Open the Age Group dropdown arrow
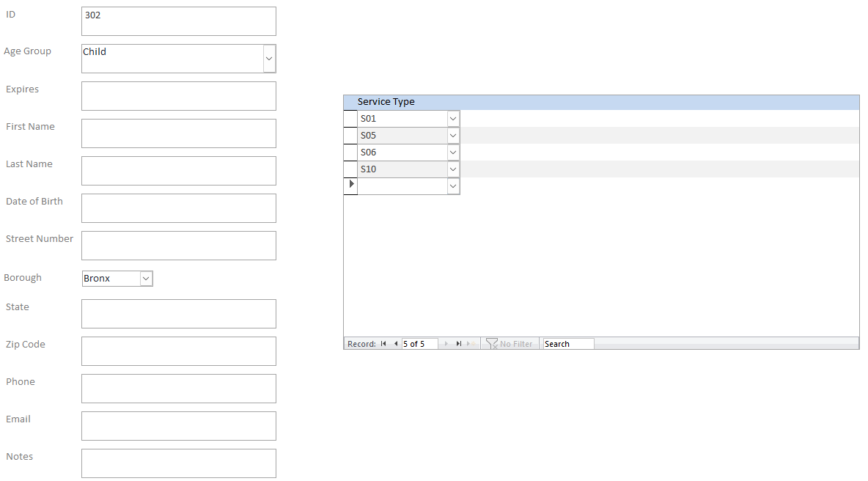 click(269, 59)
